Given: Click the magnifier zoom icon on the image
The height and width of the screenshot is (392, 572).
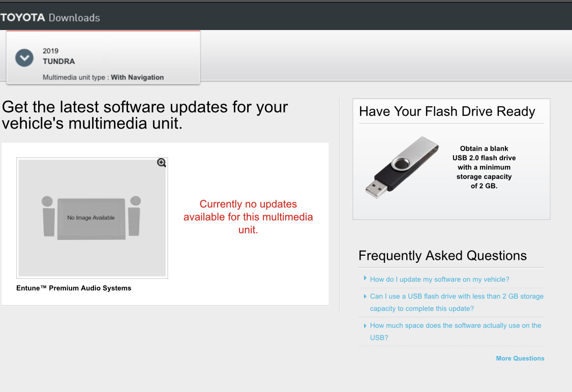Looking at the screenshot, I should 162,163.
